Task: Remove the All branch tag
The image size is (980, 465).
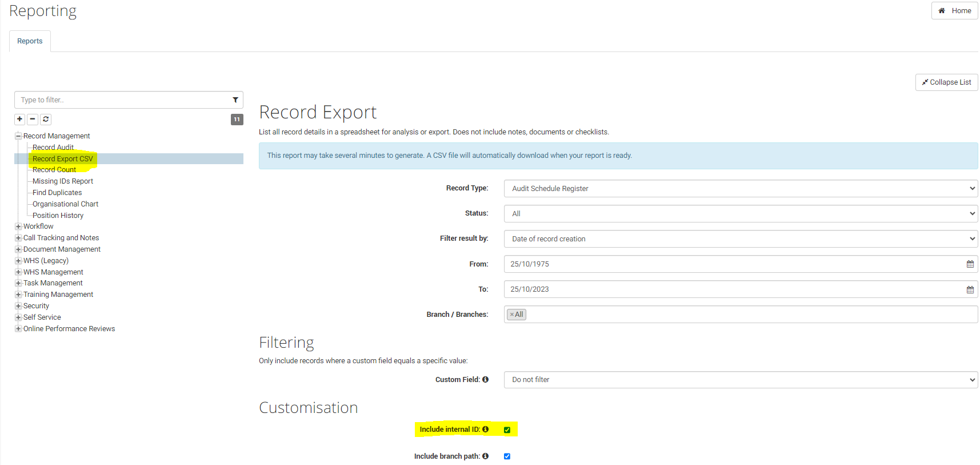Action: point(512,315)
